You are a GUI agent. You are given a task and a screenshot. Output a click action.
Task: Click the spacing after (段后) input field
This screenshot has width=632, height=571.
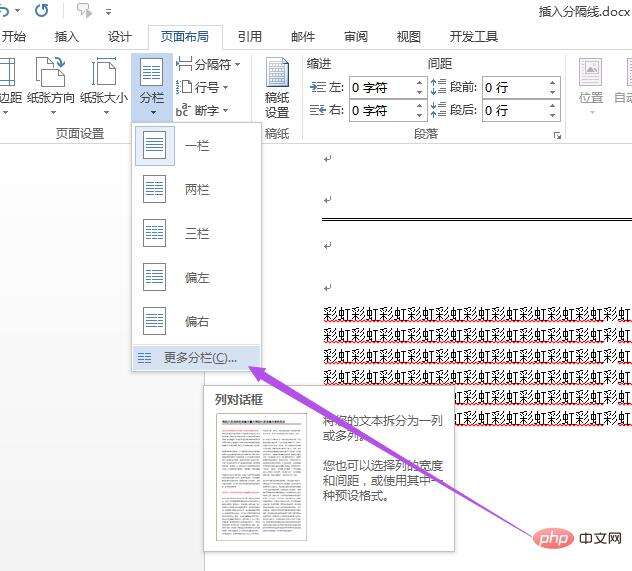coord(509,110)
